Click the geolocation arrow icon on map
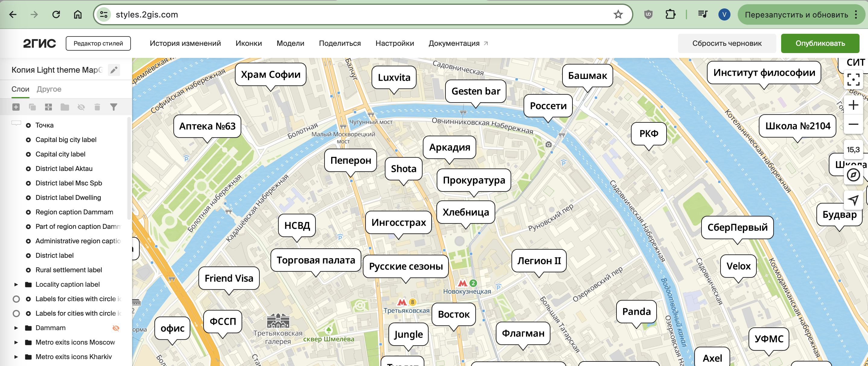Viewport: 868px width, 366px height. pyautogui.click(x=853, y=200)
